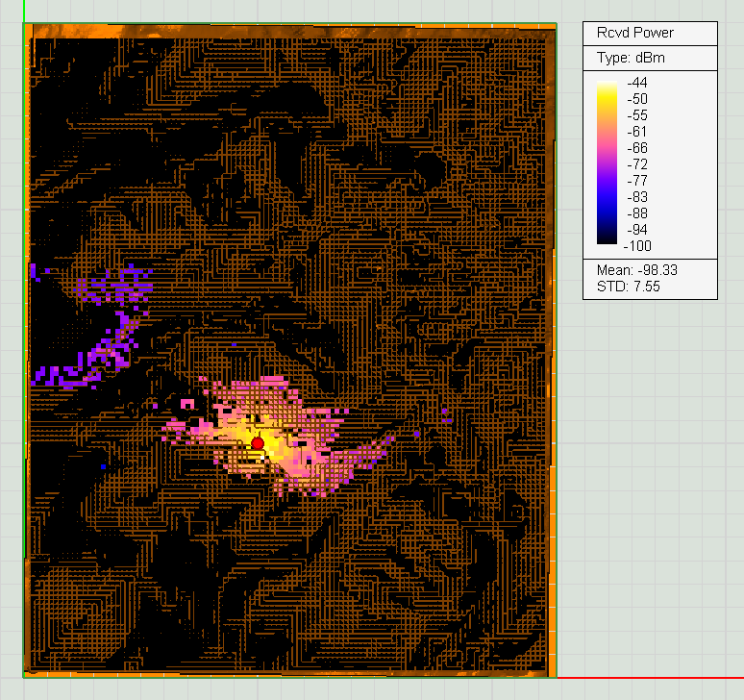
Task: Click the green Y-axis line at top left
Action: [23, 12]
